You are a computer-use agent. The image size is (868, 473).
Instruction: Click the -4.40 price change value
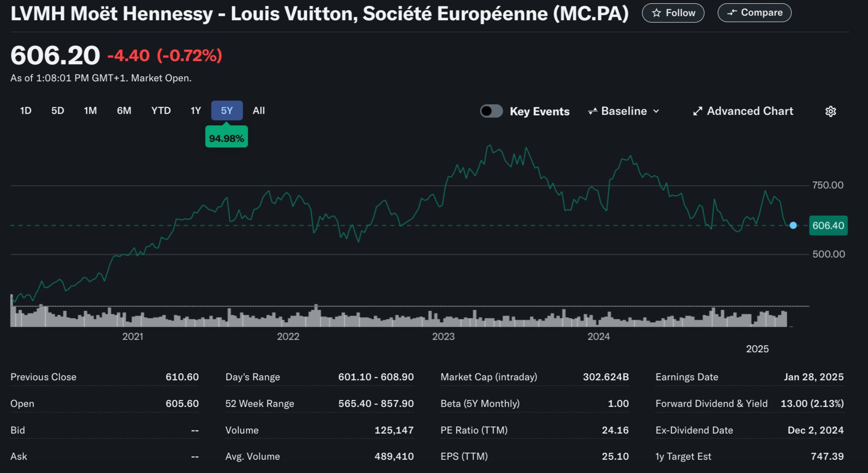128,56
